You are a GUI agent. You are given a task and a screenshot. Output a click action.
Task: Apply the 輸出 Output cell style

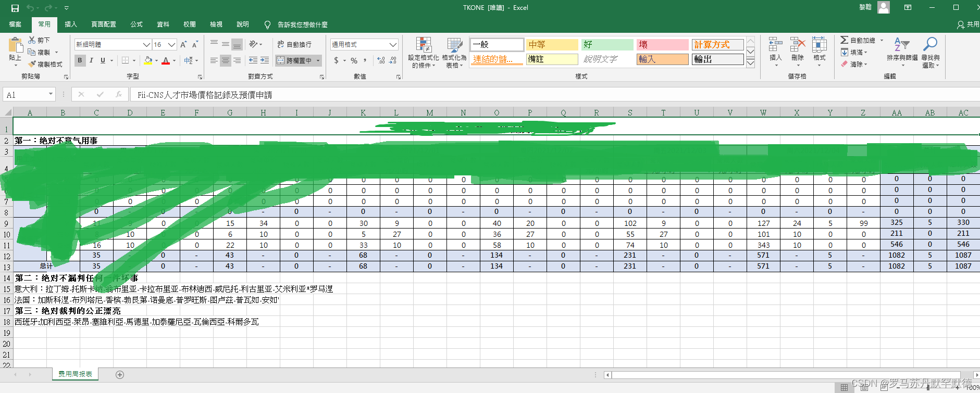718,59
